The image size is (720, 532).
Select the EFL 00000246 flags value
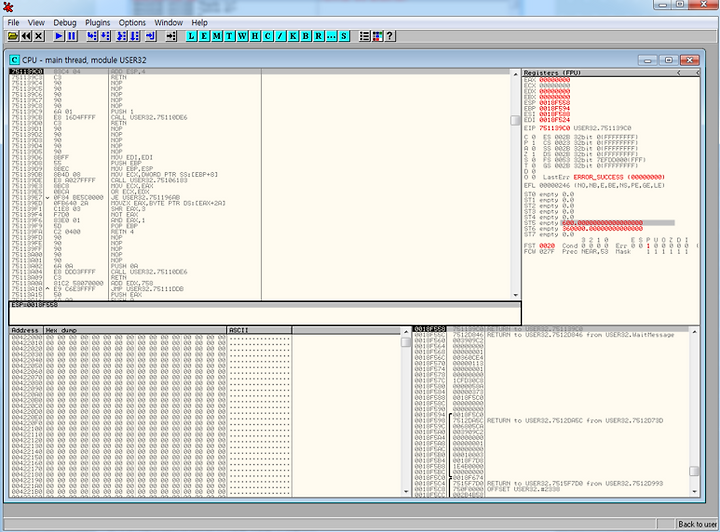[x=554, y=185]
